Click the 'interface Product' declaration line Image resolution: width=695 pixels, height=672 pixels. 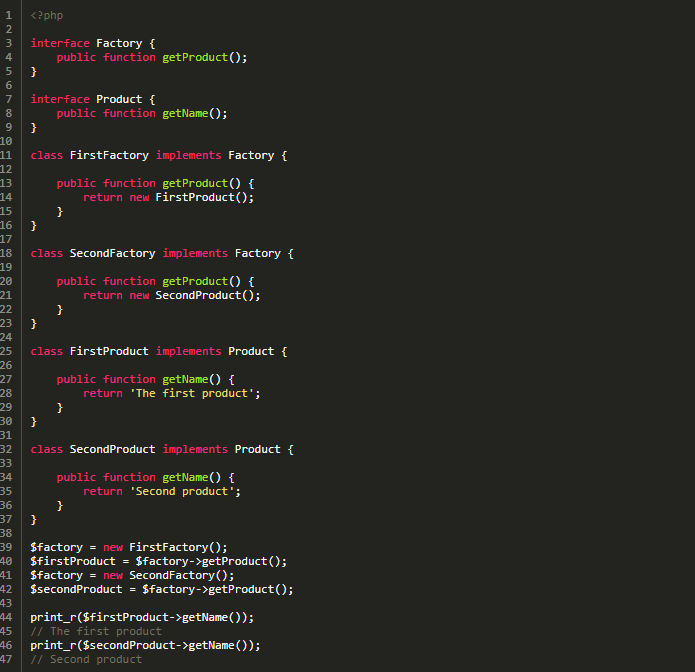[x=93, y=99]
